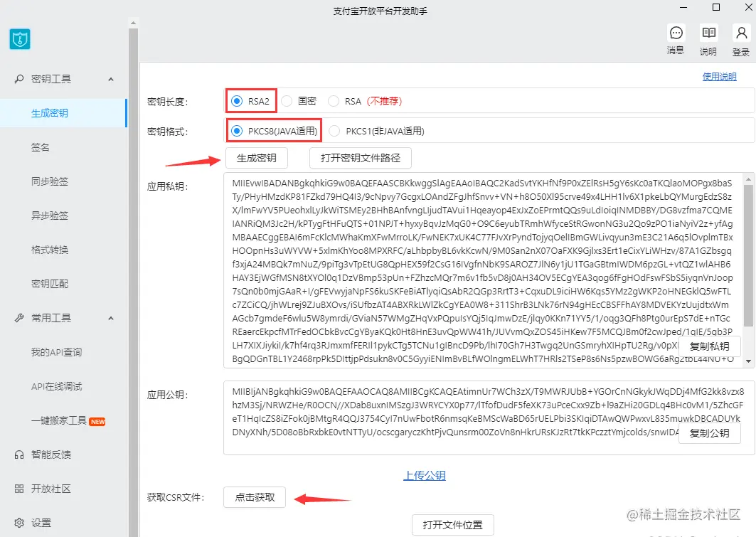The image size is (756, 537).
Task: Click the private key scrollbar up arrow
Action: click(x=748, y=179)
